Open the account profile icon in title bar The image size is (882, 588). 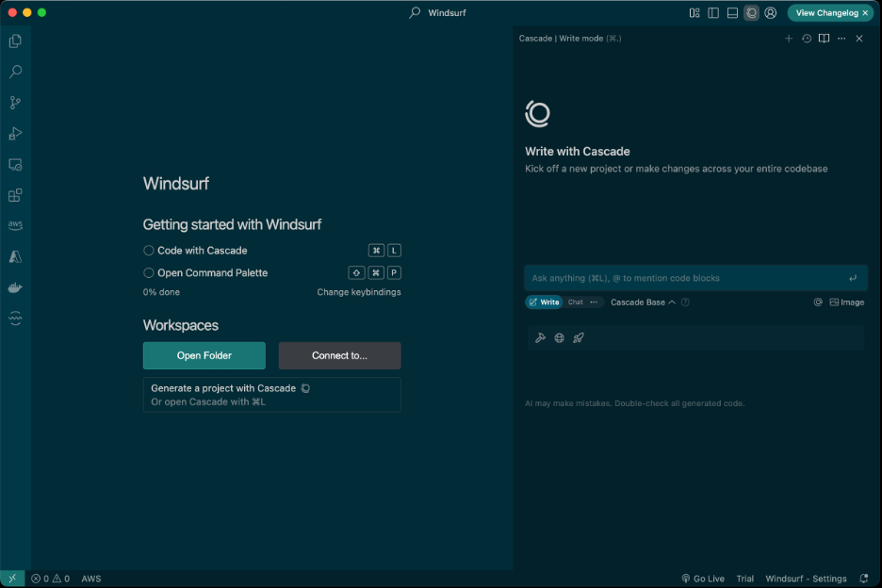point(771,12)
